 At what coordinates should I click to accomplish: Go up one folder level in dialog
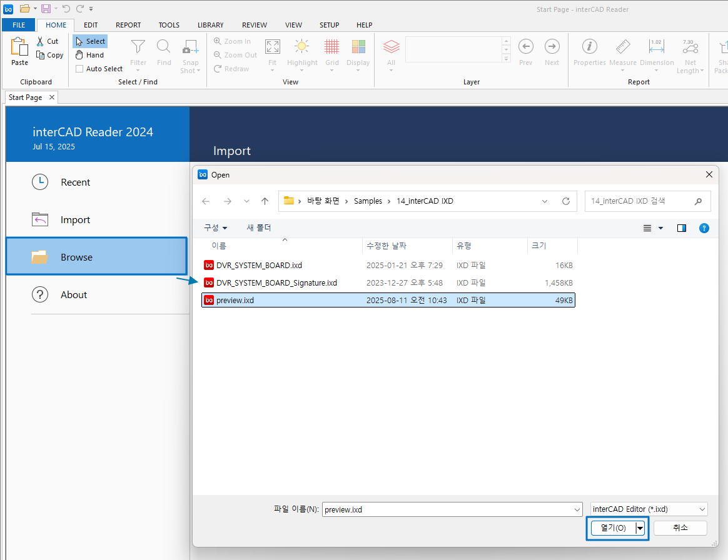point(265,201)
